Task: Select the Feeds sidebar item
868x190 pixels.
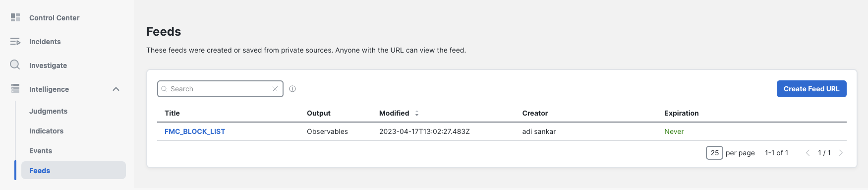Action: point(73,170)
